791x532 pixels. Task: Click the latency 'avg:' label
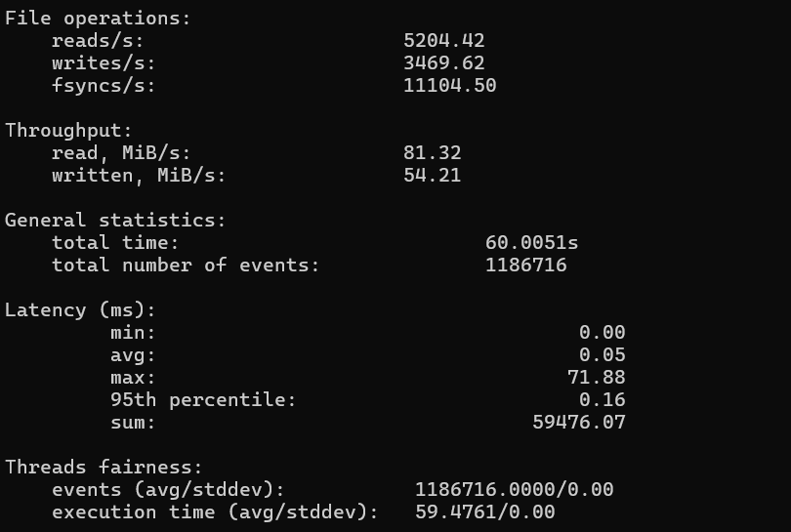click(133, 355)
